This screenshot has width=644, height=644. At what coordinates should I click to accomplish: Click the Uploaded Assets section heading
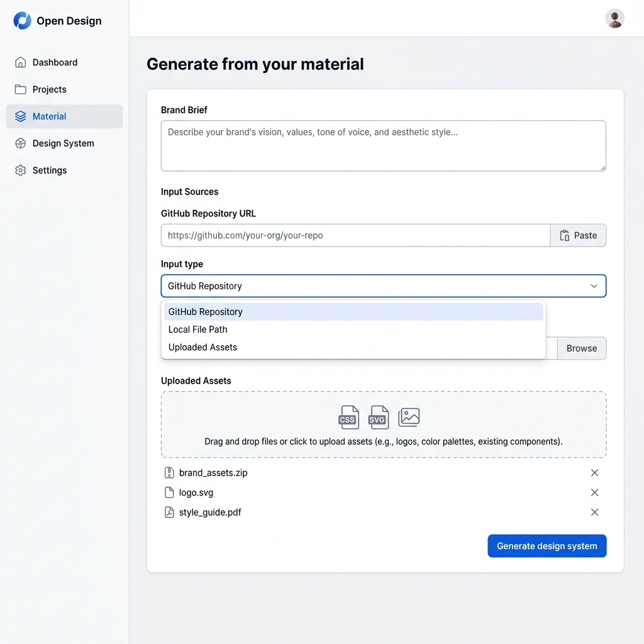pyautogui.click(x=196, y=380)
